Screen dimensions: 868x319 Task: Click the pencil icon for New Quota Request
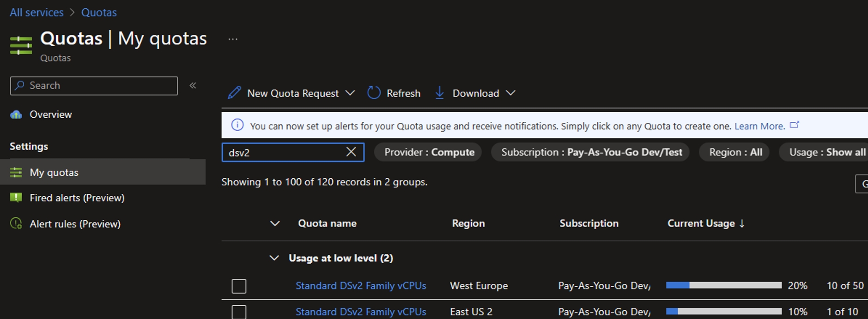234,93
